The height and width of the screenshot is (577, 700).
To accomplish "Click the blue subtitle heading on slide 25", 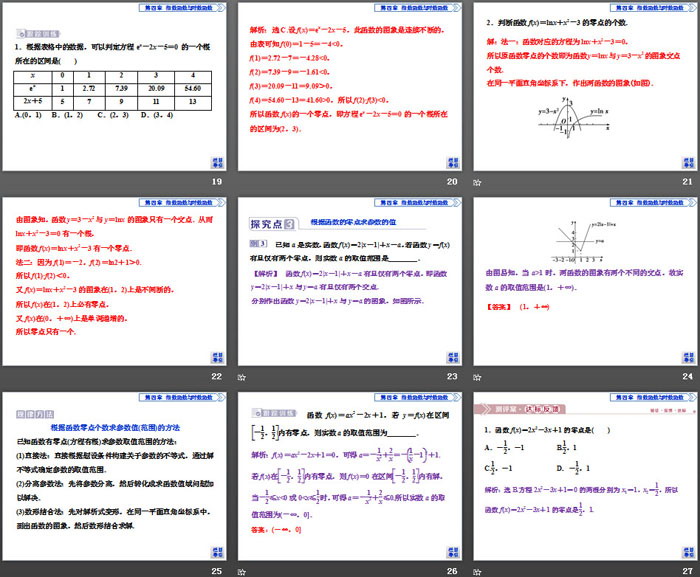I will [x=115, y=427].
